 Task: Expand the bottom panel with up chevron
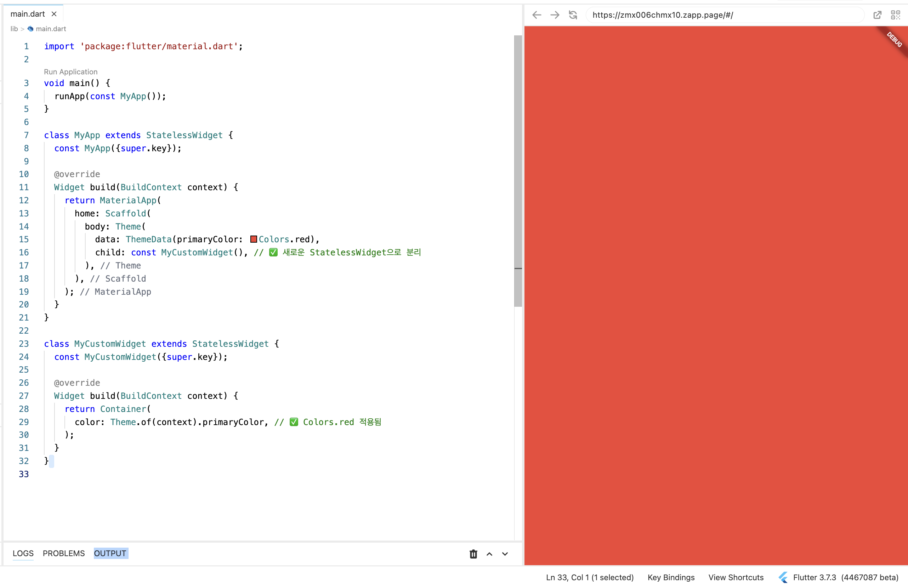tap(489, 554)
